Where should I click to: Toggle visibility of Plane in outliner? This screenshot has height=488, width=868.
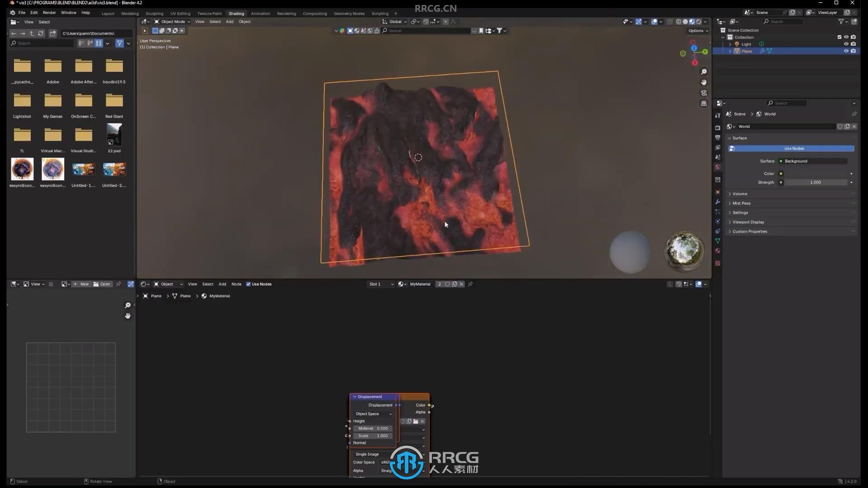click(845, 51)
